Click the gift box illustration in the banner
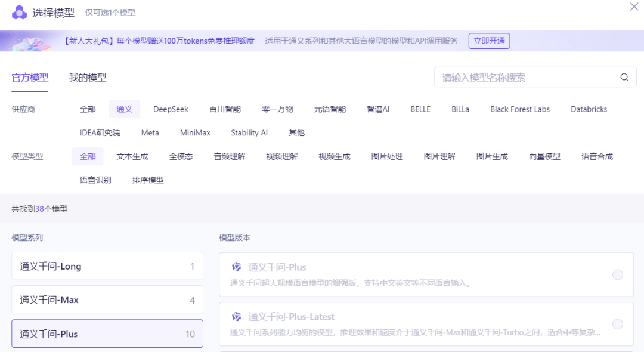The height and width of the screenshot is (352, 644). [33, 41]
